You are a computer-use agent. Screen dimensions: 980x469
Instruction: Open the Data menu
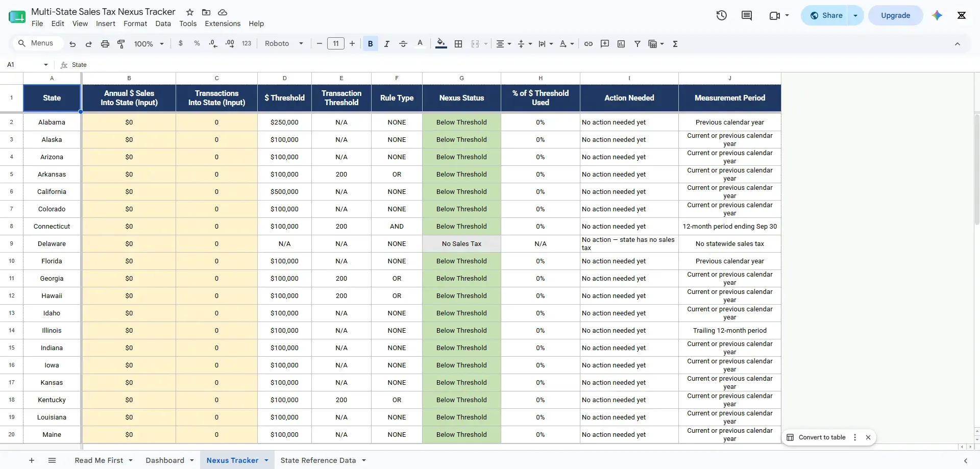coord(163,23)
